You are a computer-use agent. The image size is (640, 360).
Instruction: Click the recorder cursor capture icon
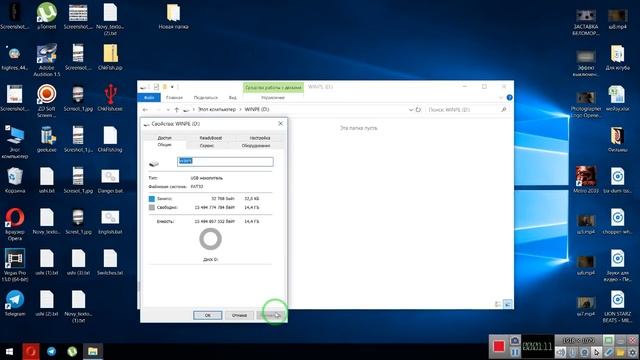pyautogui.click(x=596, y=352)
